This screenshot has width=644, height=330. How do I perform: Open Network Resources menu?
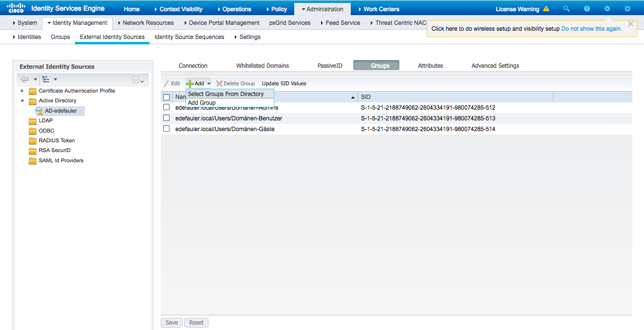tap(145, 23)
